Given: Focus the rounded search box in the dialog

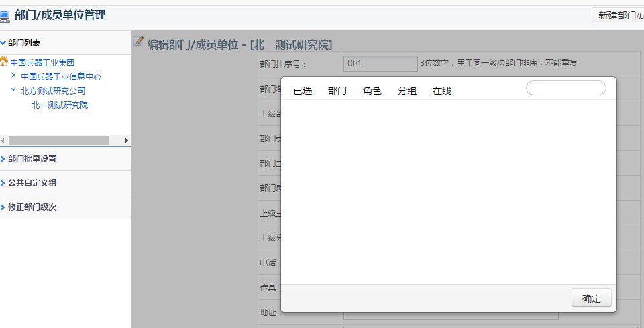Looking at the screenshot, I should point(566,88).
